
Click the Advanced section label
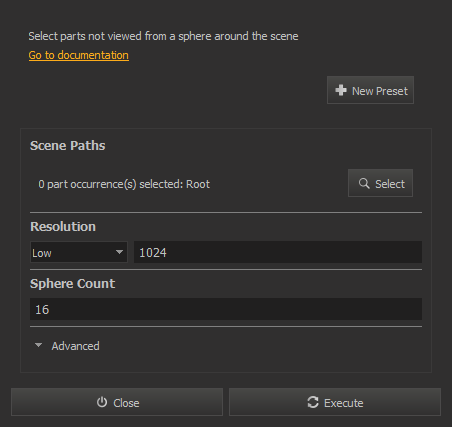(x=75, y=346)
